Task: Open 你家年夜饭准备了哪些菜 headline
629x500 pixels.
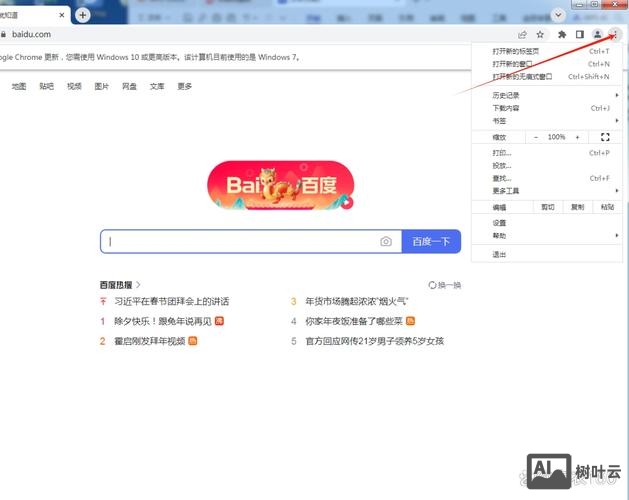Action: point(354,321)
